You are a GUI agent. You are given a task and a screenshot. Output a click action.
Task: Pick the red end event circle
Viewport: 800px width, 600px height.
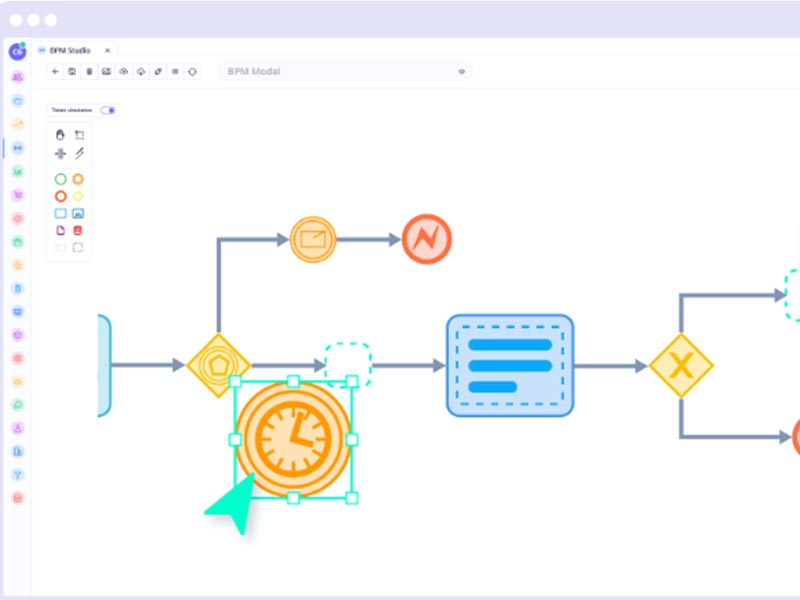pyautogui.click(x=60, y=196)
